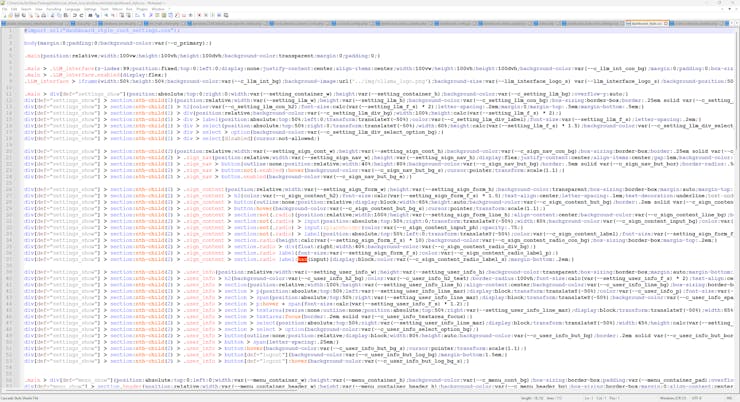The image size is (740, 402).
Task: Click the Open file toolbar icon
Action: 10,15
